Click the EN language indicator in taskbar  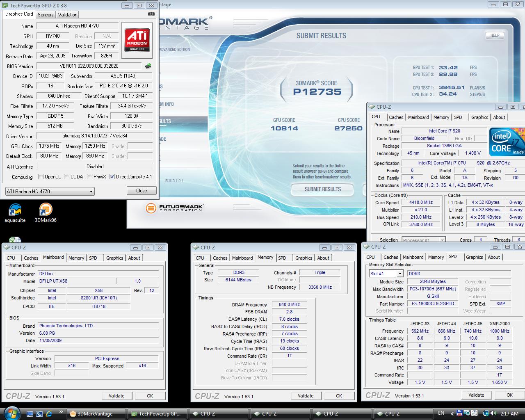tap(441, 413)
